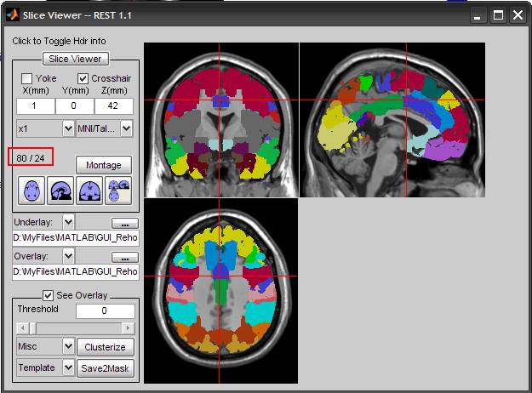Disable the Crosshair checkbox
Viewport: 532px width, 393px height.
[83, 78]
